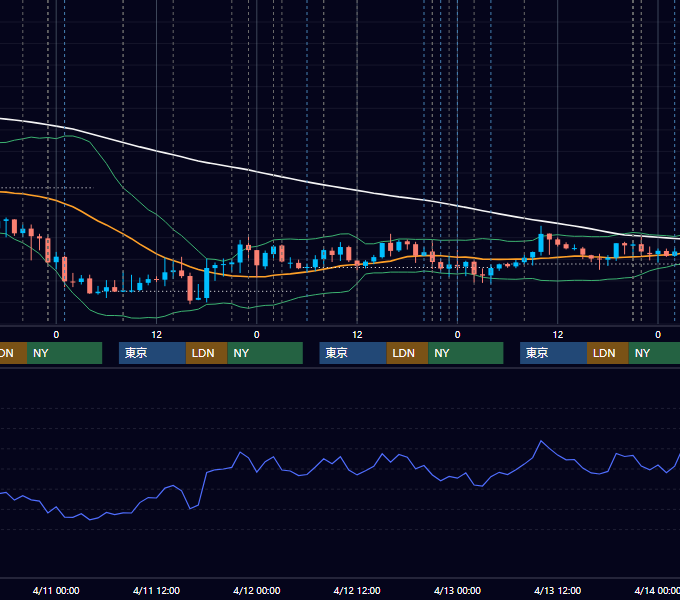This screenshot has height=600, width=680.
Task: Click the 4/12 12:00 time axis label
Action: click(357, 590)
